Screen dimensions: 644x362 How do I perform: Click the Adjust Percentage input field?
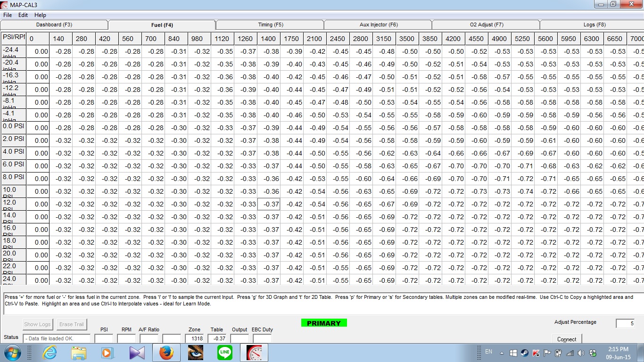click(x=626, y=323)
